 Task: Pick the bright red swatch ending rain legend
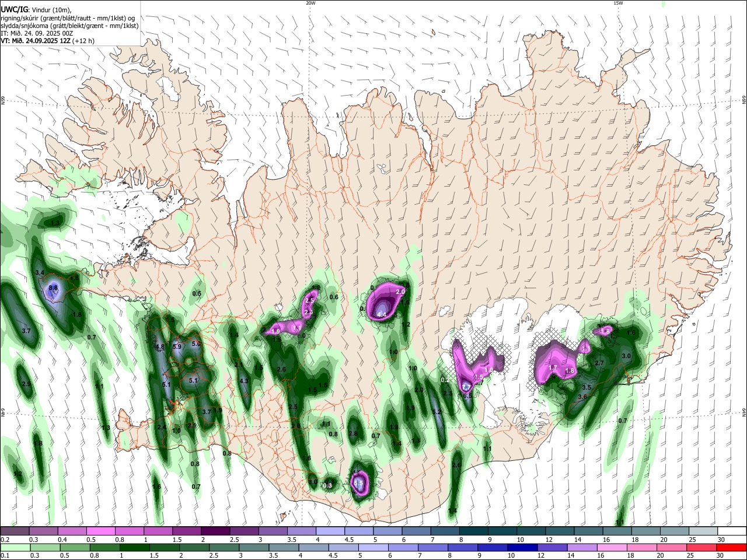pos(731,548)
